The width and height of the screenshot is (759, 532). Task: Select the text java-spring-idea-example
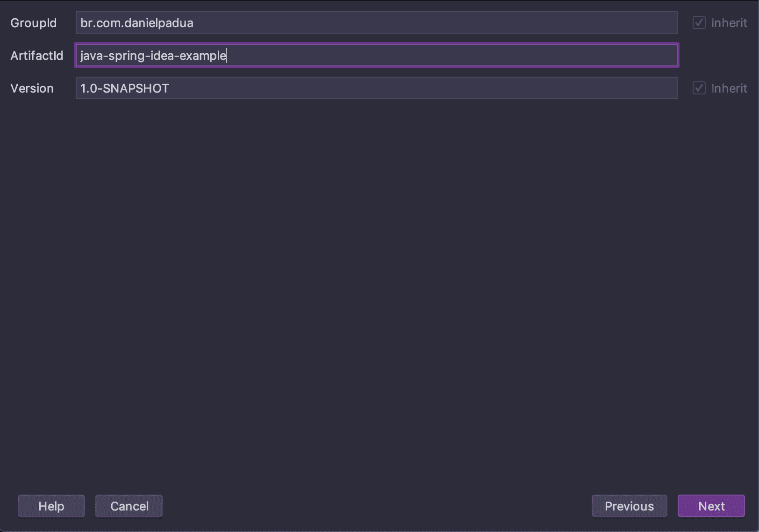click(153, 56)
